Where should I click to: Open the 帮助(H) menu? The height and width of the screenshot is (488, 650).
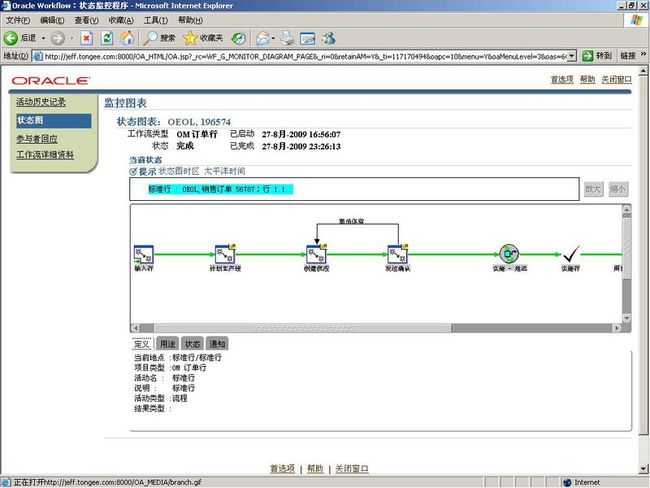190,20
